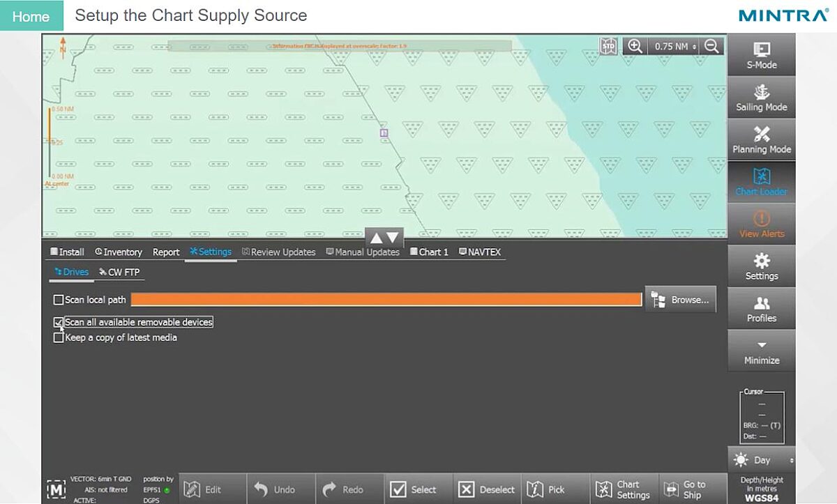837x504 pixels.
Task: Open Planning Mode
Action: 761,139
